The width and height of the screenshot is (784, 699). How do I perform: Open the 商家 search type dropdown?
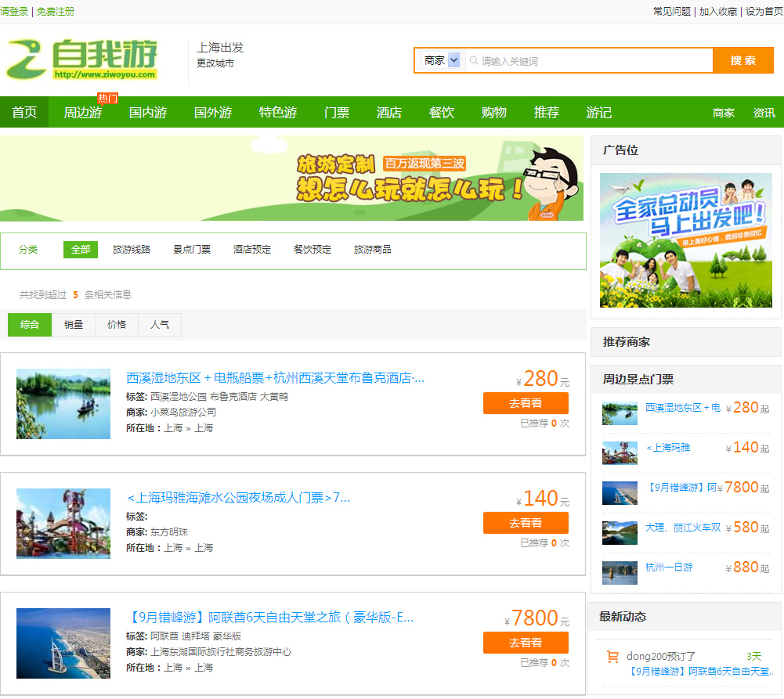click(x=441, y=60)
